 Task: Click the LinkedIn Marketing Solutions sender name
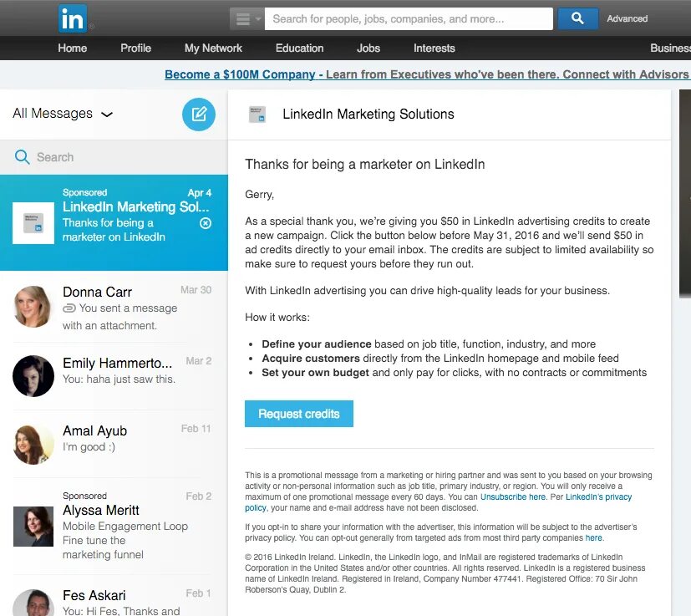[368, 115]
